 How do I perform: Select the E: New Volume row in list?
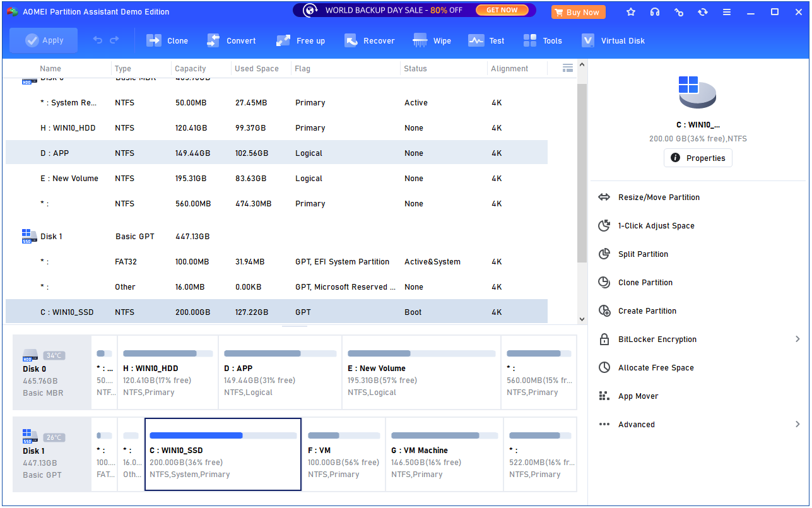(276, 179)
